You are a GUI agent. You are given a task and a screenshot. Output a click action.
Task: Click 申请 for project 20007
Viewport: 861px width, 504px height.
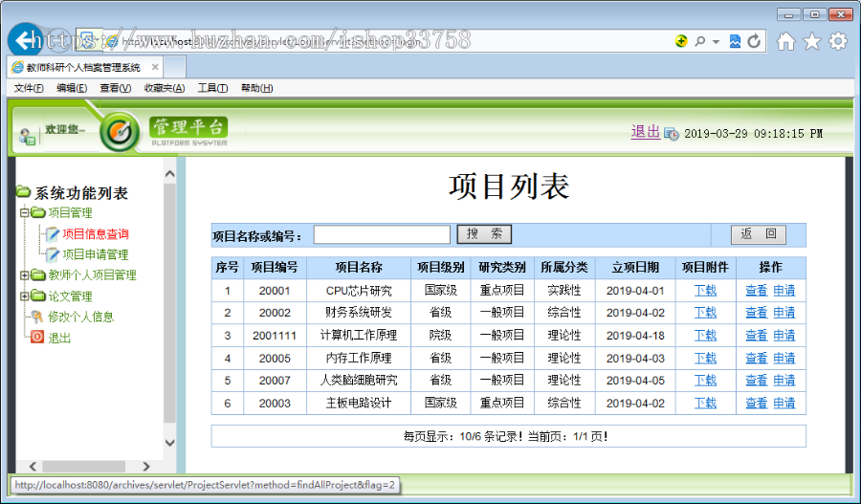[784, 381]
